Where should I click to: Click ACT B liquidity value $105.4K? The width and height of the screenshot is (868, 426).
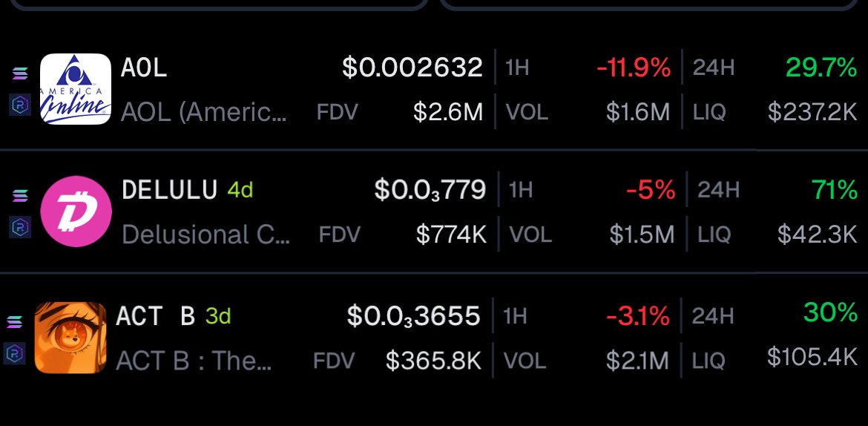coord(812,356)
